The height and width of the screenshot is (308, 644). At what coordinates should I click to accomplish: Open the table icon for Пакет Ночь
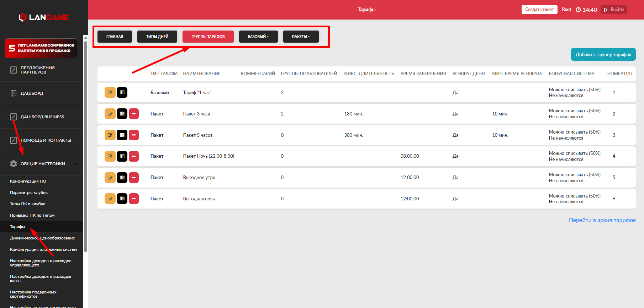click(122, 156)
